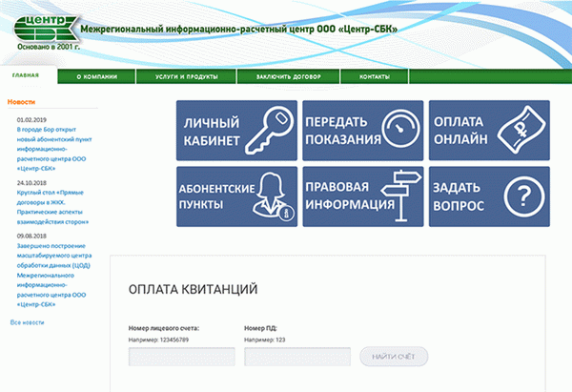
Task: Click the Передать показания tile label
Action: (343, 131)
